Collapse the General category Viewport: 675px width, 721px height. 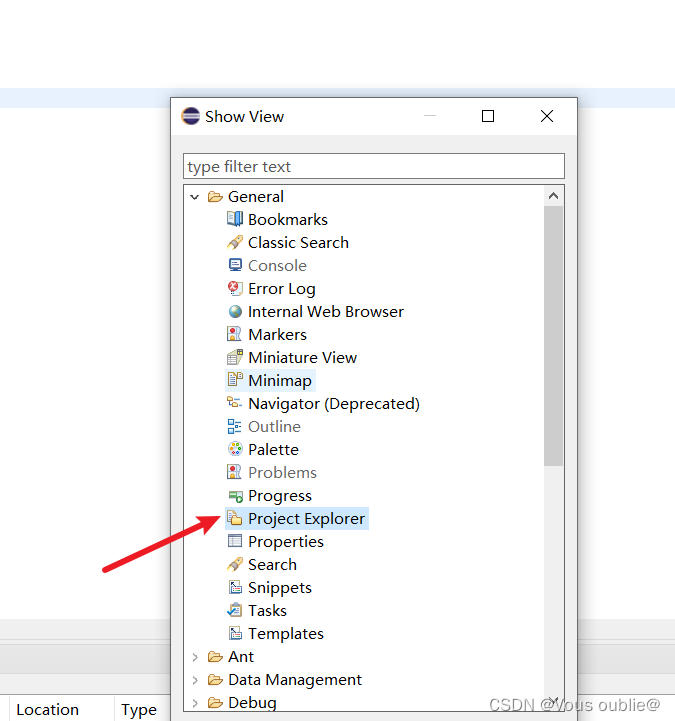[x=194, y=197]
